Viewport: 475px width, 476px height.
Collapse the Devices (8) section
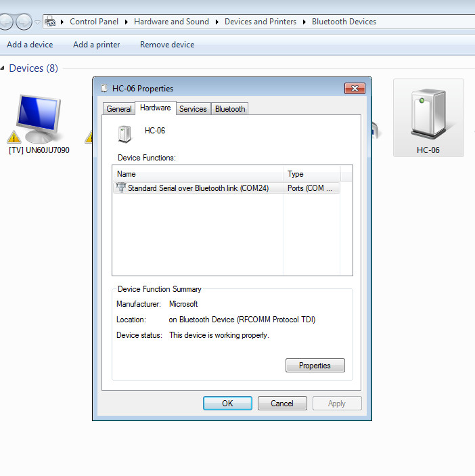click(x=3, y=68)
